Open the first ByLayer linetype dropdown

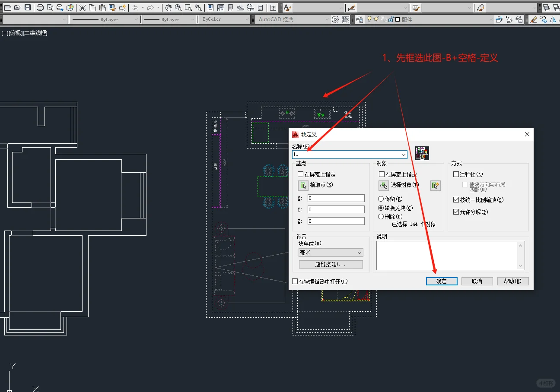tap(105, 19)
